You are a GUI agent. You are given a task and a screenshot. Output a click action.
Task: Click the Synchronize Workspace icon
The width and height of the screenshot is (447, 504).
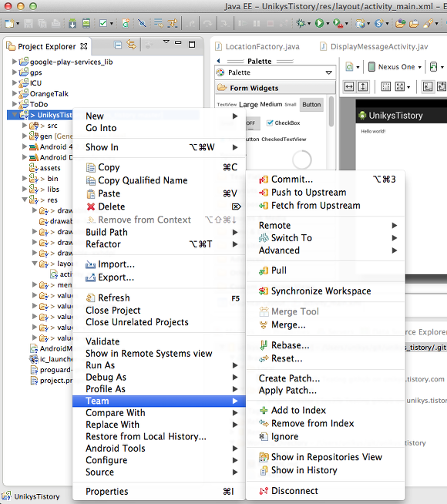[x=264, y=291]
